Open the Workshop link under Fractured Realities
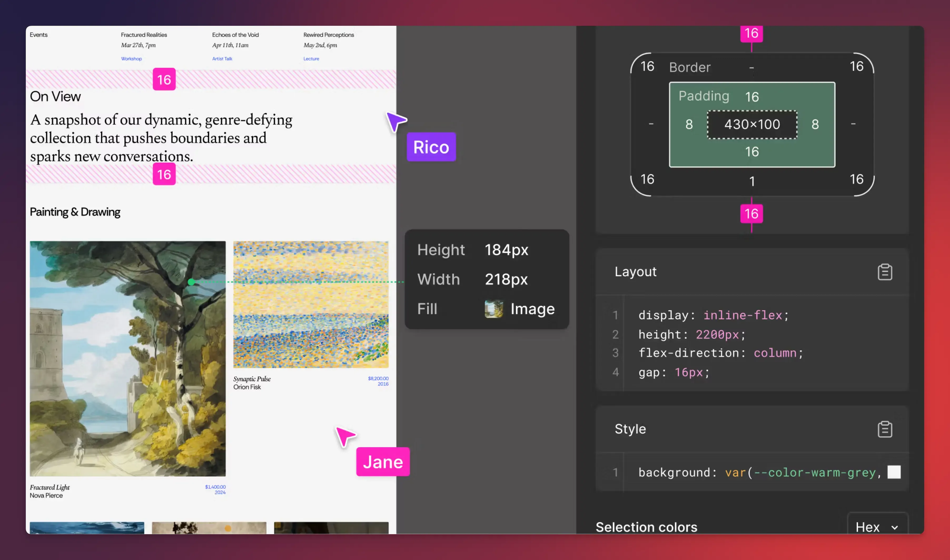 click(131, 59)
